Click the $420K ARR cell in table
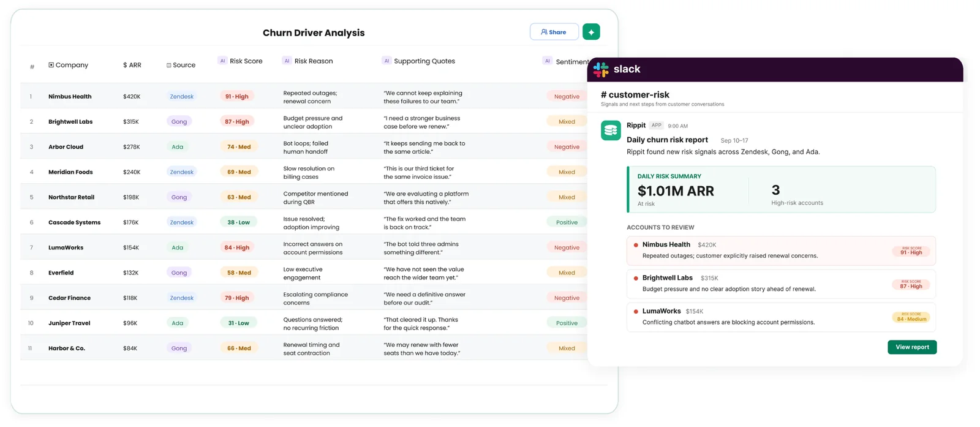Viewport: 980px width, 427px height. click(132, 96)
